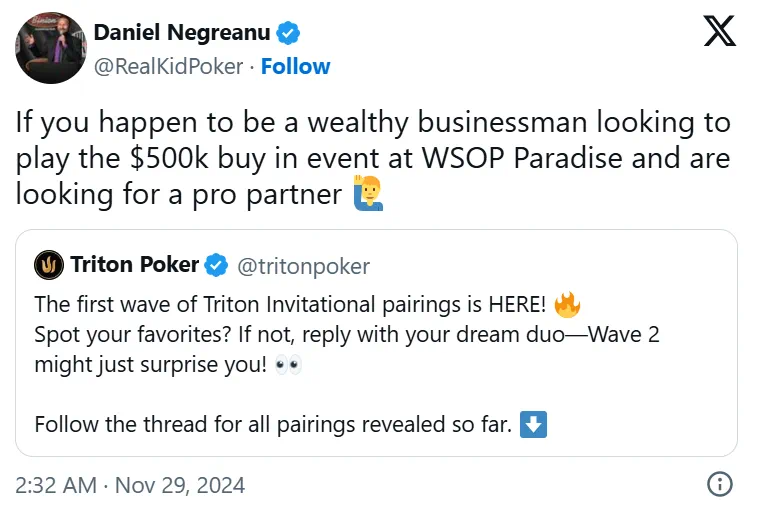Open the @tritonpoker handle
757x511 pixels.
pyautogui.click(x=303, y=266)
